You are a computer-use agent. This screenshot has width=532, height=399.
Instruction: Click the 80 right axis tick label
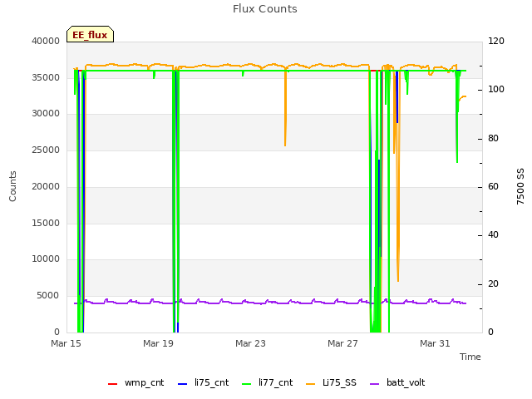coord(493,139)
